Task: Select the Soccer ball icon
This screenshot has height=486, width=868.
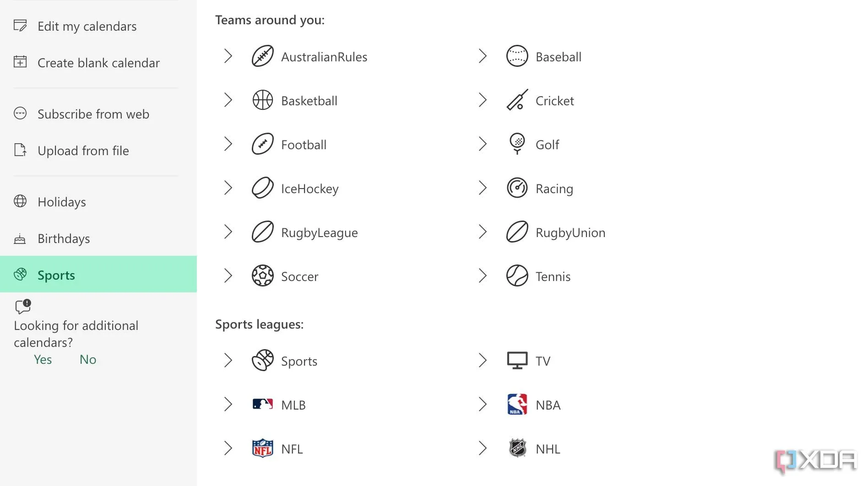Action: [262, 276]
